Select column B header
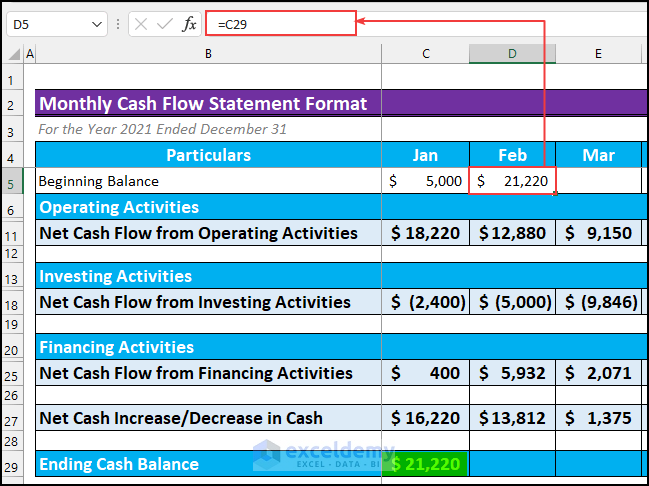The height and width of the screenshot is (486, 649). [209, 54]
